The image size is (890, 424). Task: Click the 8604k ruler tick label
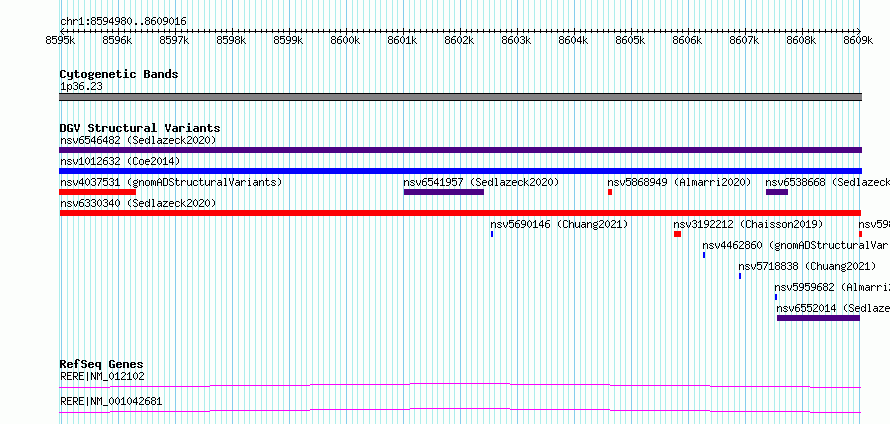[x=573, y=41]
